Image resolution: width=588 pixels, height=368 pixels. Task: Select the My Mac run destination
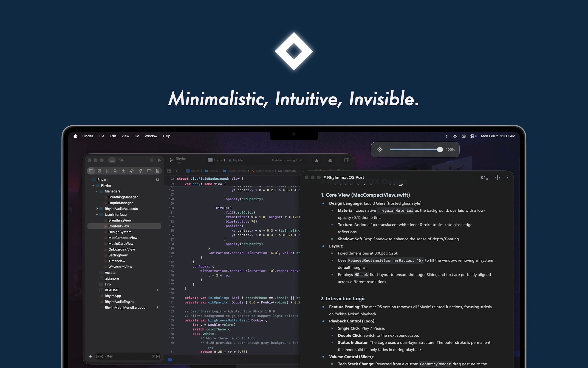tap(236, 160)
